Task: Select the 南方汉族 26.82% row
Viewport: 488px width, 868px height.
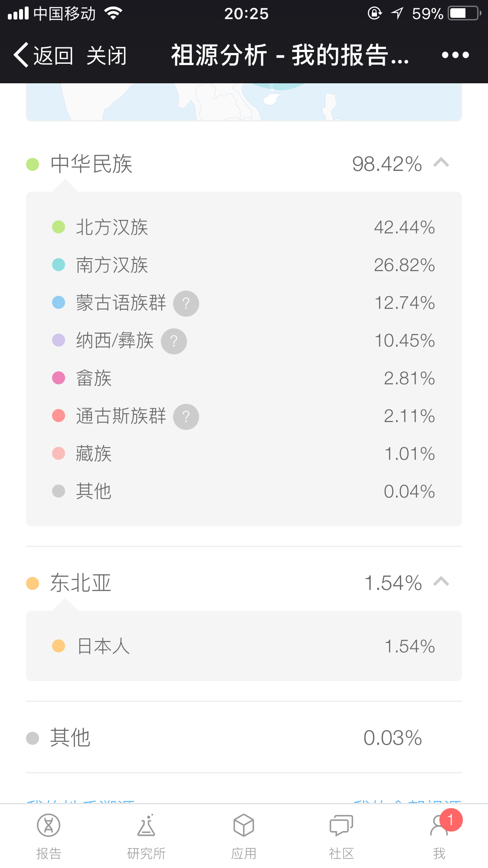Action: tap(244, 265)
